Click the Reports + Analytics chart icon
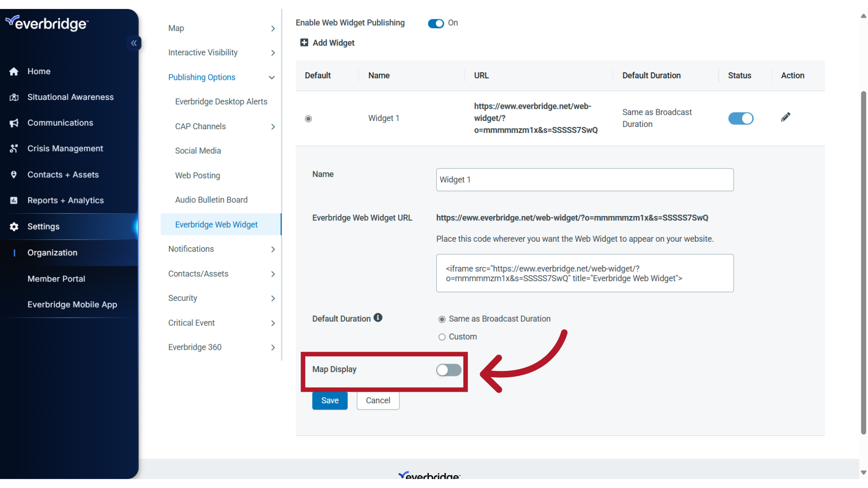Image resolution: width=868 pixels, height=488 pixels. point(14,200)
